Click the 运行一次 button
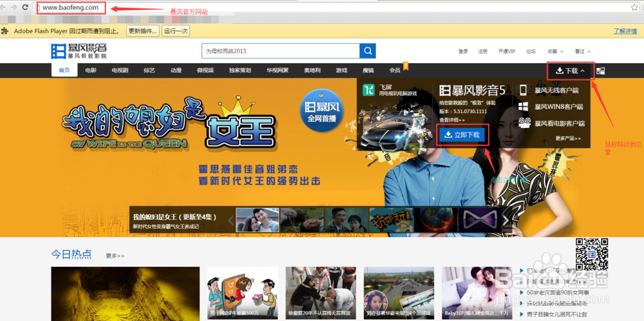 click(176, 31)
